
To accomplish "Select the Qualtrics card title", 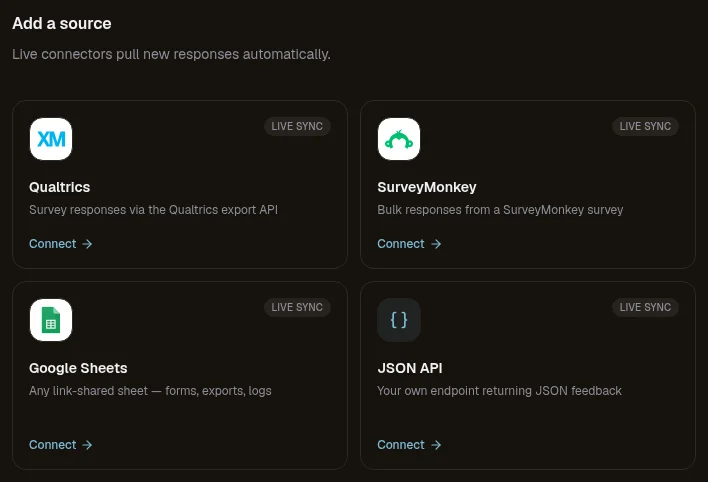I will (x=60, y=187).
